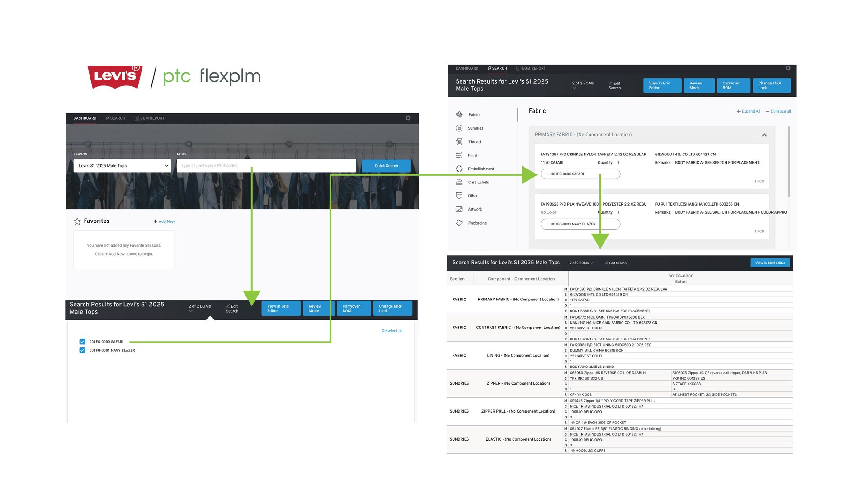
Task: Toggle the 001FG-0000 SAFARI pill radio
Action: pyautogui.click(x=548, y=174)
